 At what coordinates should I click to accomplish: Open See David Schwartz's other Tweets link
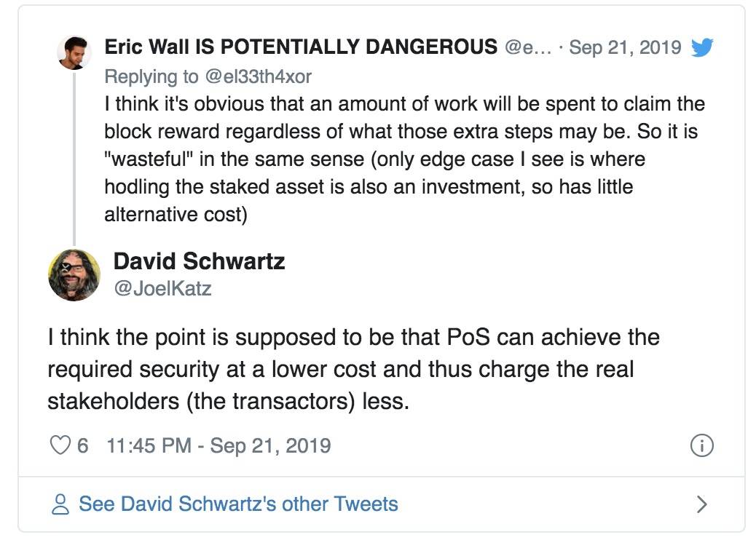pyautogui.click(x=238, y=504)
